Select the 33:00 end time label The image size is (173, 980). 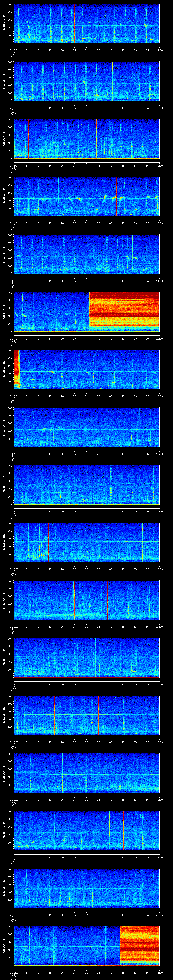pyautogui.click(x=159, y=972)
